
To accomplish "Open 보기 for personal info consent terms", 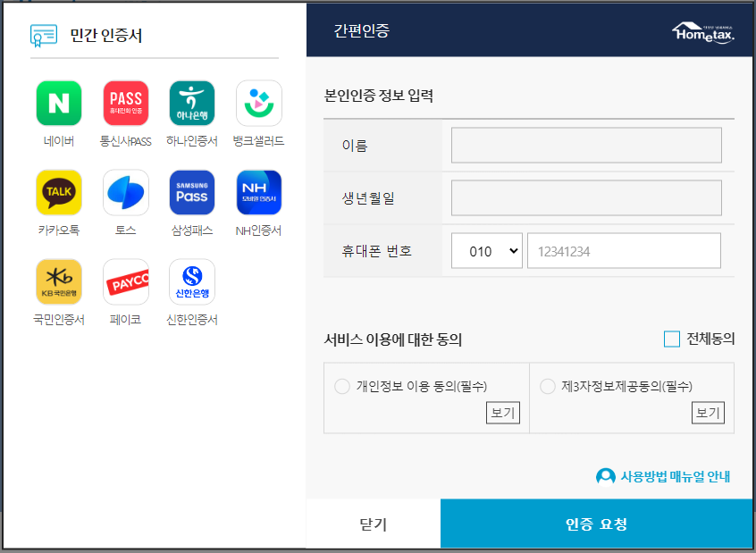I will [x=502, y=413].
